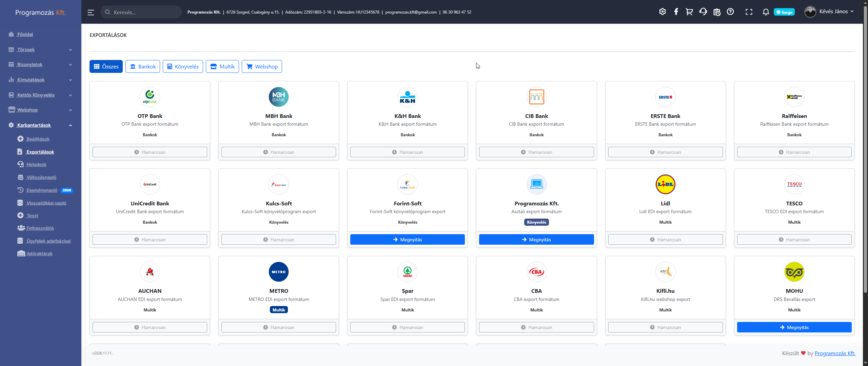Open the Facebook icon link
Image resolution: width=868 pixels, height=366 pixels.
click(x=676, y=12)
